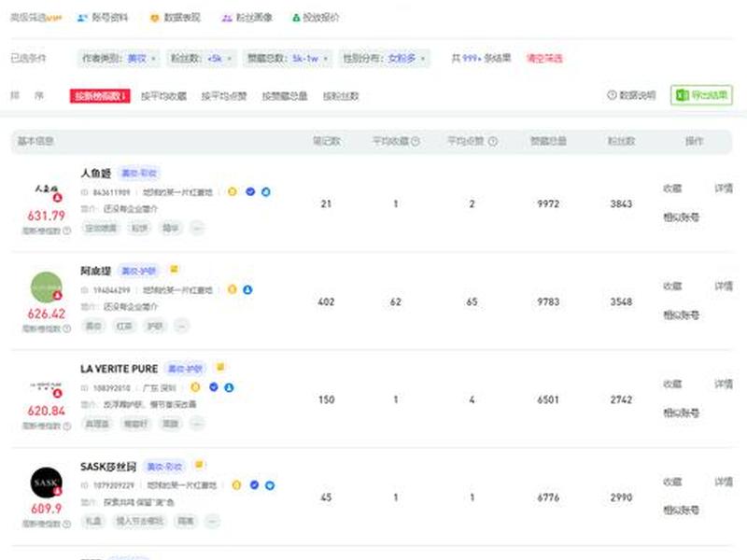Viewport: 747px width, 560px height.
Task: Click the index help icon under 631.79
Action: click(x=66, y=231)
